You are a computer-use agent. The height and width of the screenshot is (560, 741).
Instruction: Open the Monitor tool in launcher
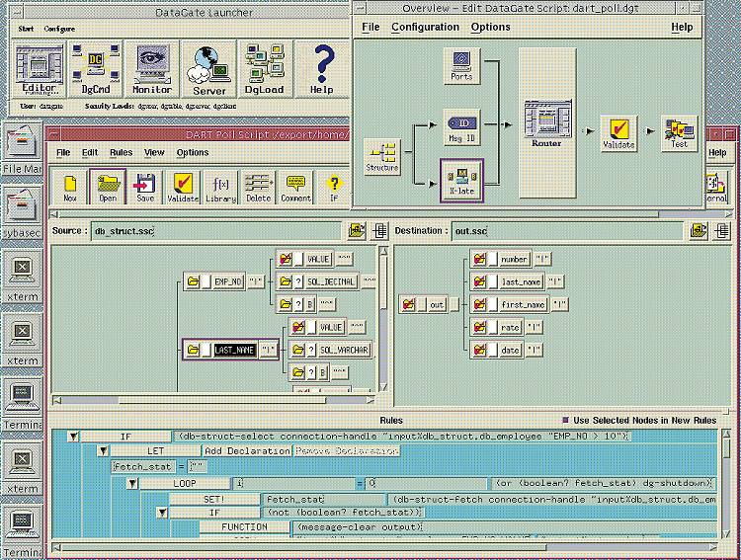point(152,69)
